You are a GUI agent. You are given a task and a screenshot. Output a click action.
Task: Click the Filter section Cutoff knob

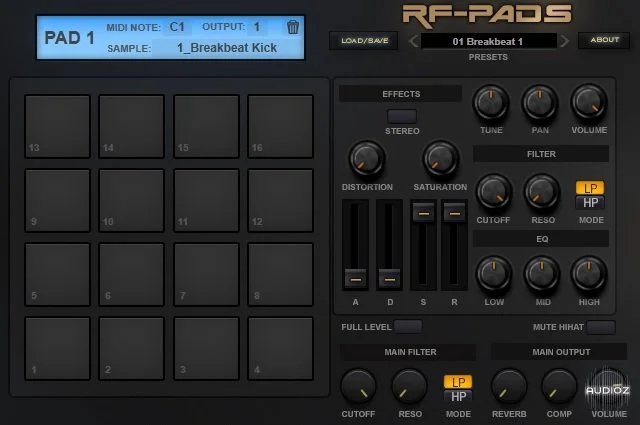pyautogui.click(x=494, y=192)
